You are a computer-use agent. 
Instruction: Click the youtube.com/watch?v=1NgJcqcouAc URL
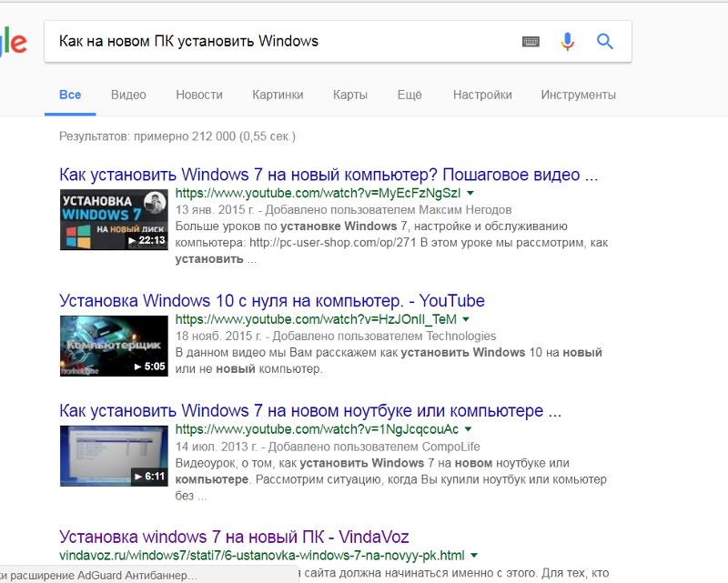click(317, 429)
